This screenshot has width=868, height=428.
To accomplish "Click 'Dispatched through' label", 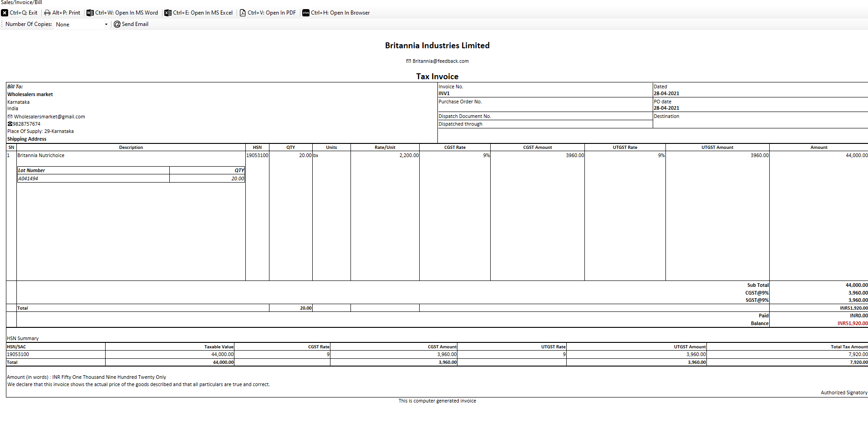I will point(461,124).
